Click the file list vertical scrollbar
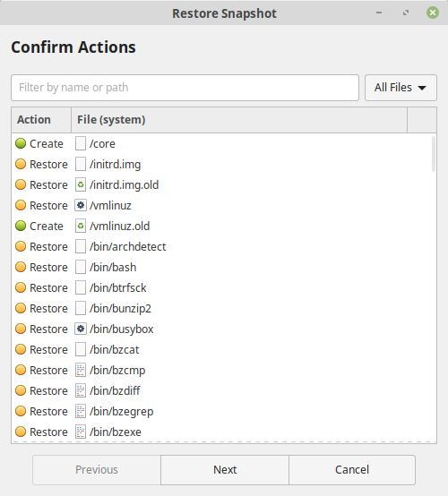 (x=434, y=154)
